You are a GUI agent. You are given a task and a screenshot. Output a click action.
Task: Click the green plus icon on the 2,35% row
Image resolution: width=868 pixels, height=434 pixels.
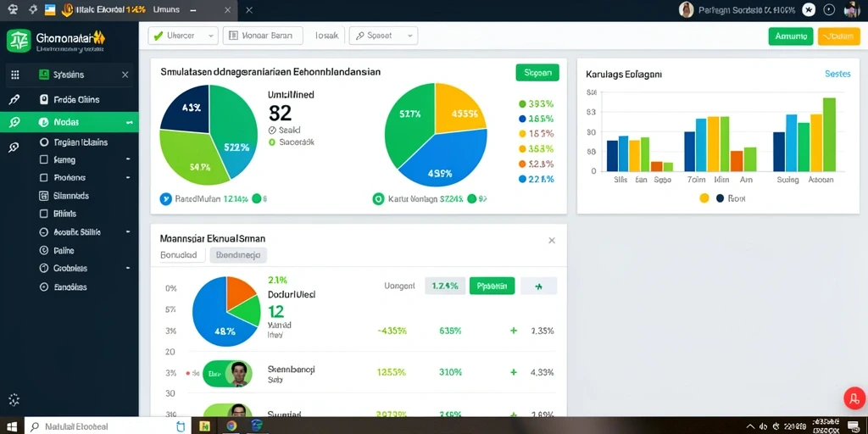click(514, 331)
